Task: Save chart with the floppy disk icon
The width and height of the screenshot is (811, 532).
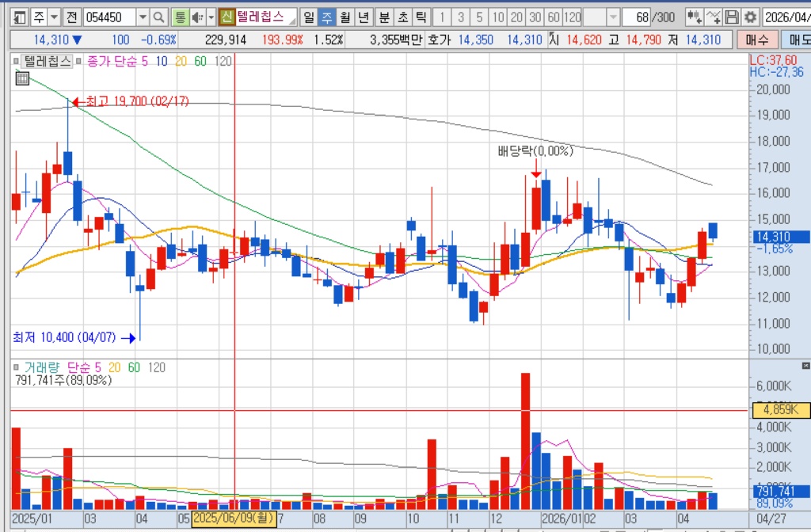Action: pyautogui.click(x=731, y=17)
